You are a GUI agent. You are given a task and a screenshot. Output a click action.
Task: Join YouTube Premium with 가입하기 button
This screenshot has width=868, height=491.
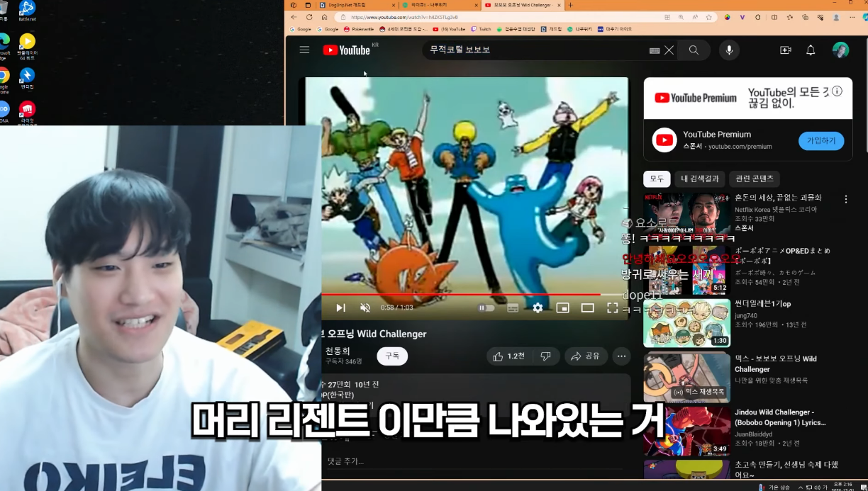point(821,141)
